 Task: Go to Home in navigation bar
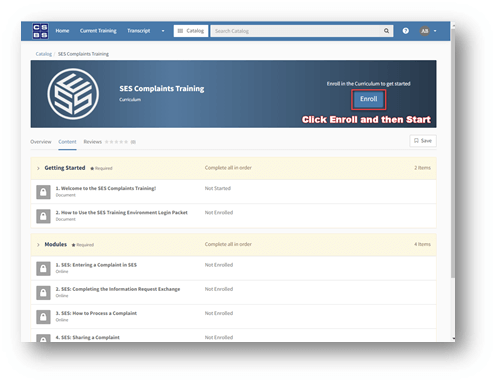[x=62, y=31]
